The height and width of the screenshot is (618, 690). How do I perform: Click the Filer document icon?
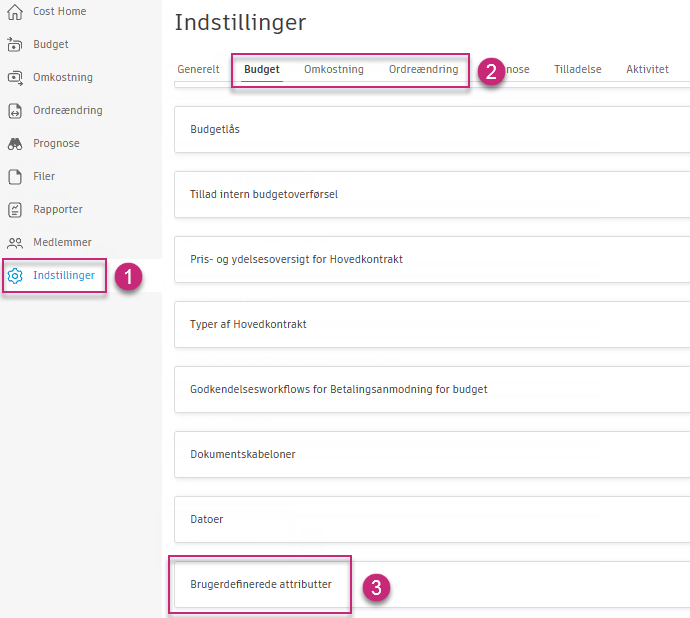15,177
